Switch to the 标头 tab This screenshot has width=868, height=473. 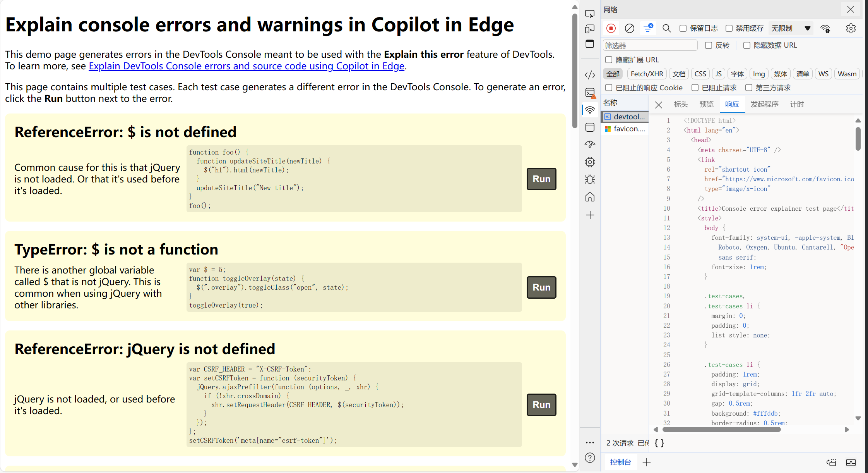[681, 104]
